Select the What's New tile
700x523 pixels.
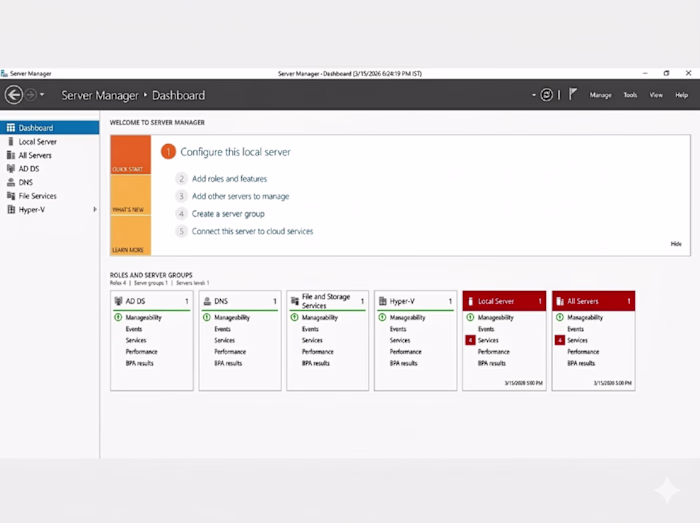[131, 195]
